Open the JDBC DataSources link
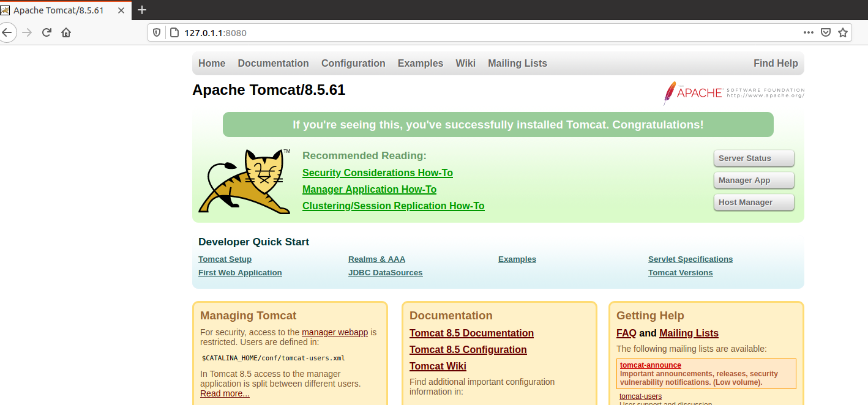Image resolution: width=868 pixels, height=405 pixels. coord(385,272)
